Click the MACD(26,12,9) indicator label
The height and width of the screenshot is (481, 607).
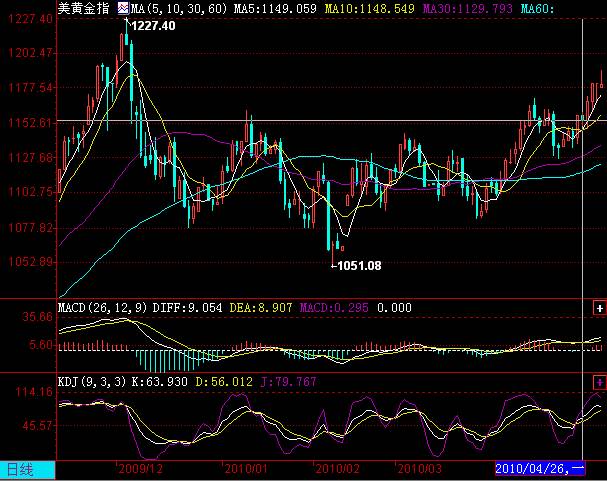click(103, 308)
